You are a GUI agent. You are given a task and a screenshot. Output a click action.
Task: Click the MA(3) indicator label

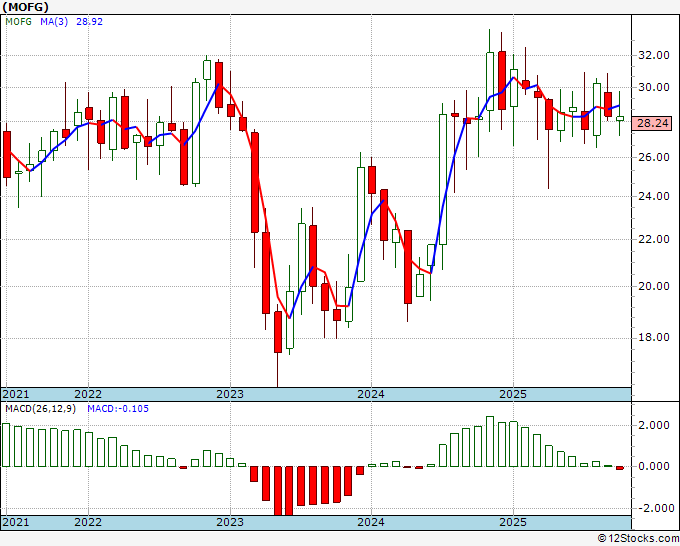pos(54,22)
